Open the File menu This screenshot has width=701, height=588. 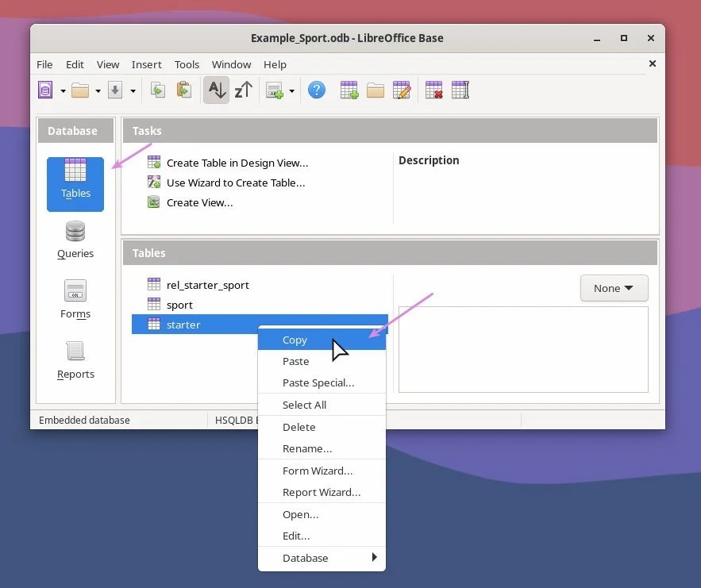click(44, 64)
